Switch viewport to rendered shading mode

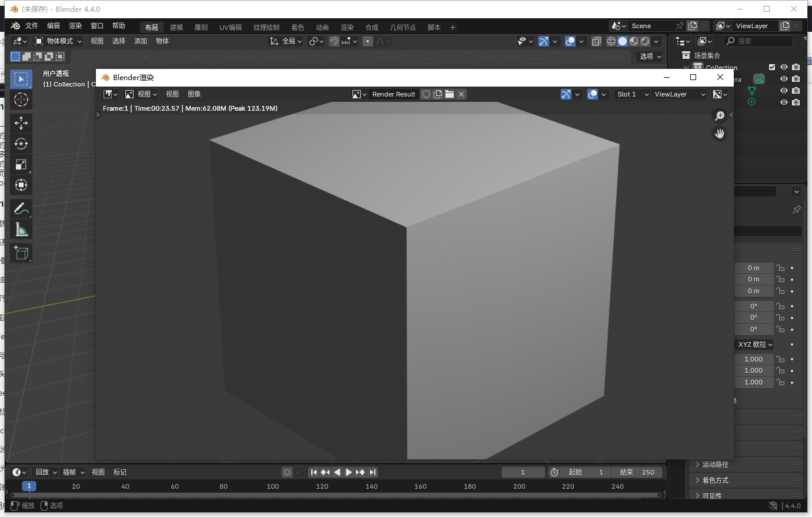(645, 41)
